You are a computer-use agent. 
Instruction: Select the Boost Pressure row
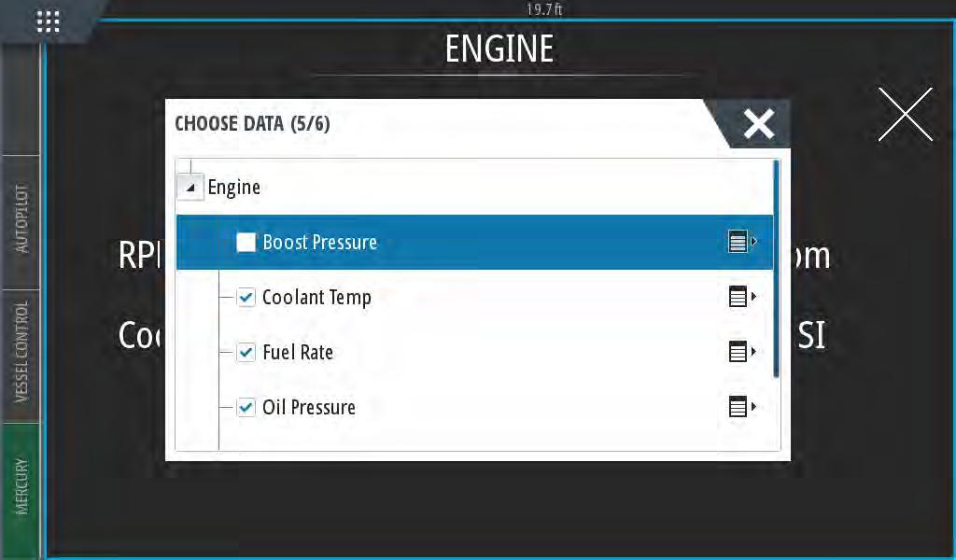click(x=474, y=242)
